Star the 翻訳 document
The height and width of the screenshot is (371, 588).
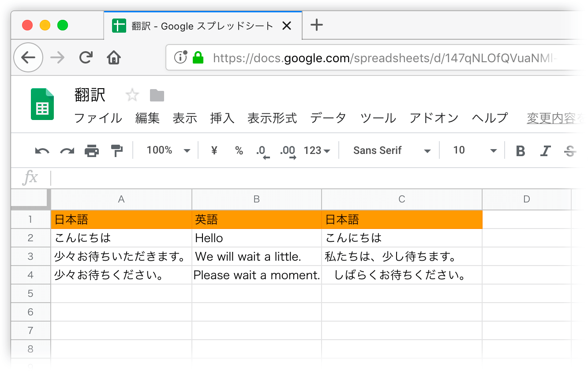[x=132, y=95]
